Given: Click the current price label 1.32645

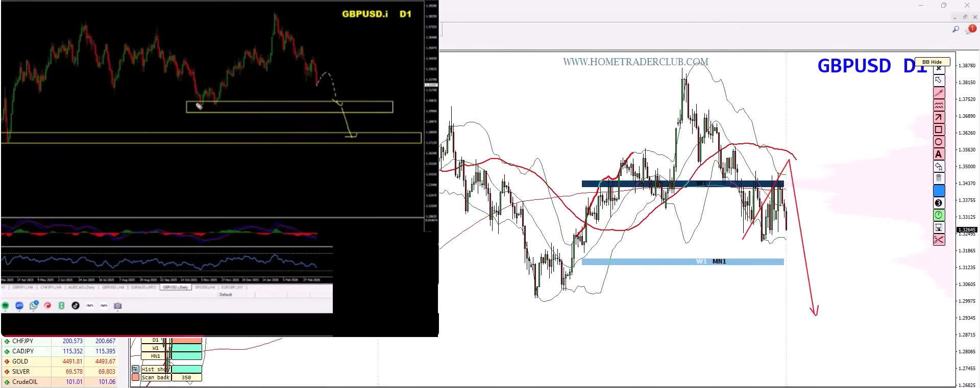Looking at the screenshot, I should coord(967,230).
